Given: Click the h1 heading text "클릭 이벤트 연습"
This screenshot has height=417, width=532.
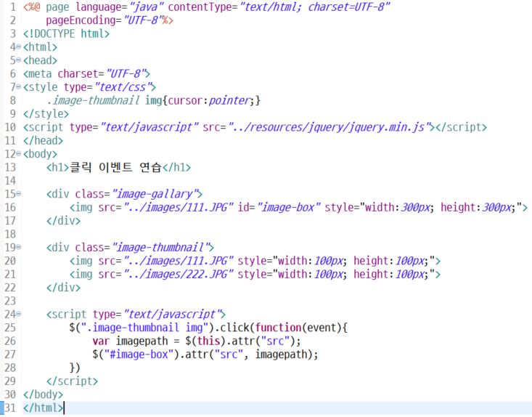Looking at the screenshot, I should point(115,167).
